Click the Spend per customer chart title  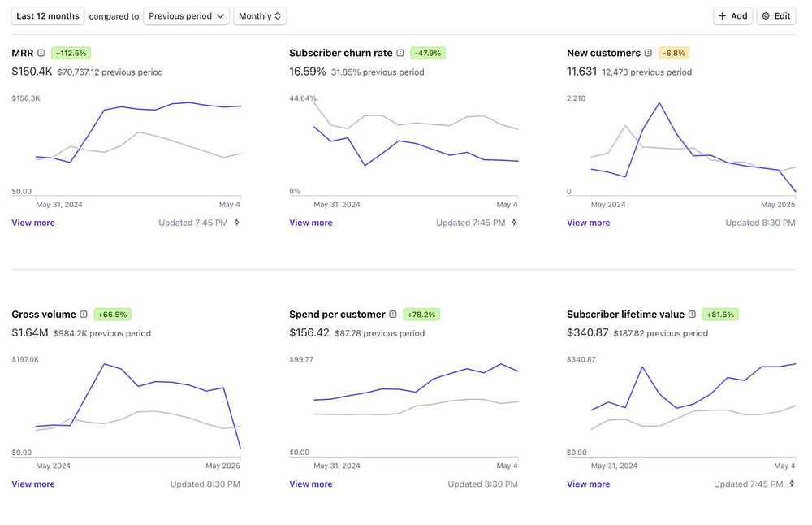coord(337,315)
